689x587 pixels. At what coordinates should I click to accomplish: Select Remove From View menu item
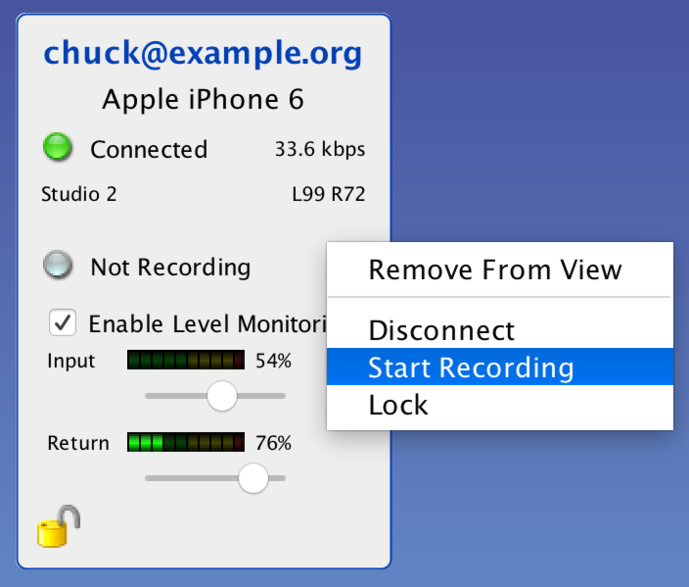(x=495, y=270)
